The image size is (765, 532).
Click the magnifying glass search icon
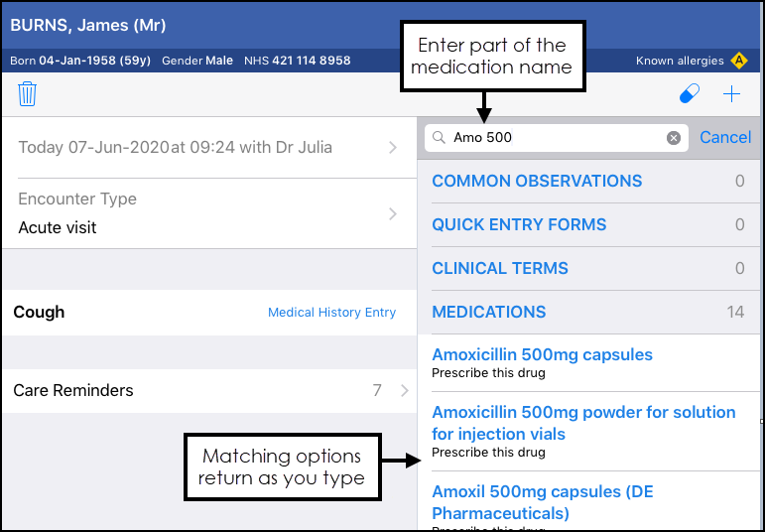coord(439,138)
